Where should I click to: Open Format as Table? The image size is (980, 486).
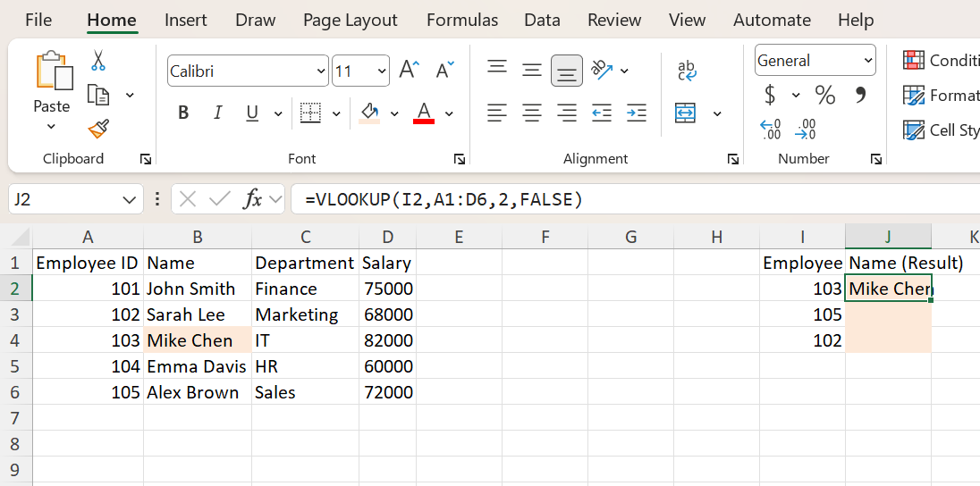point(941,95)
